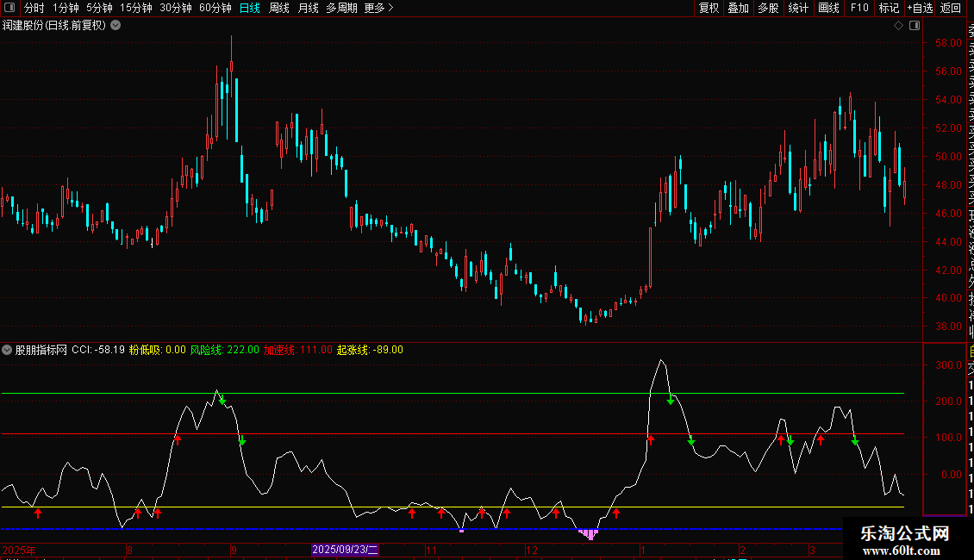Click the F10 company info button
The image size is (974, 560).
pos(859,8)
